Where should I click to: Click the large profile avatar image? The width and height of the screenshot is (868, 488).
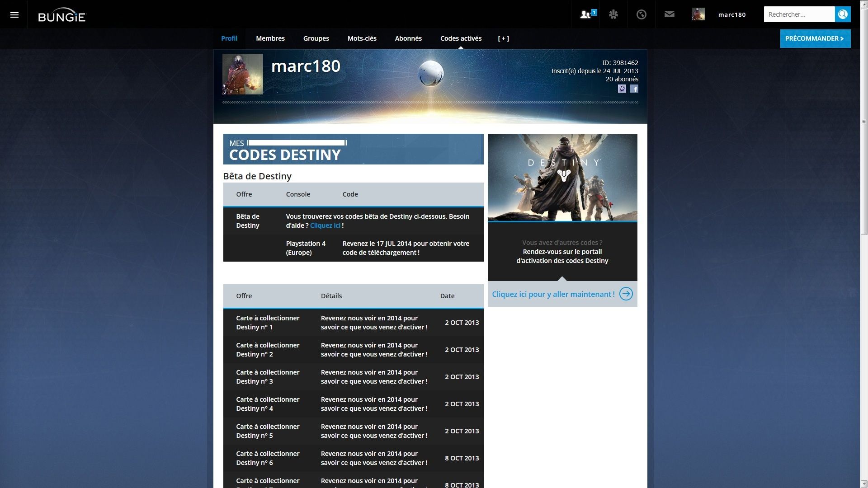[x=243, y=74]
